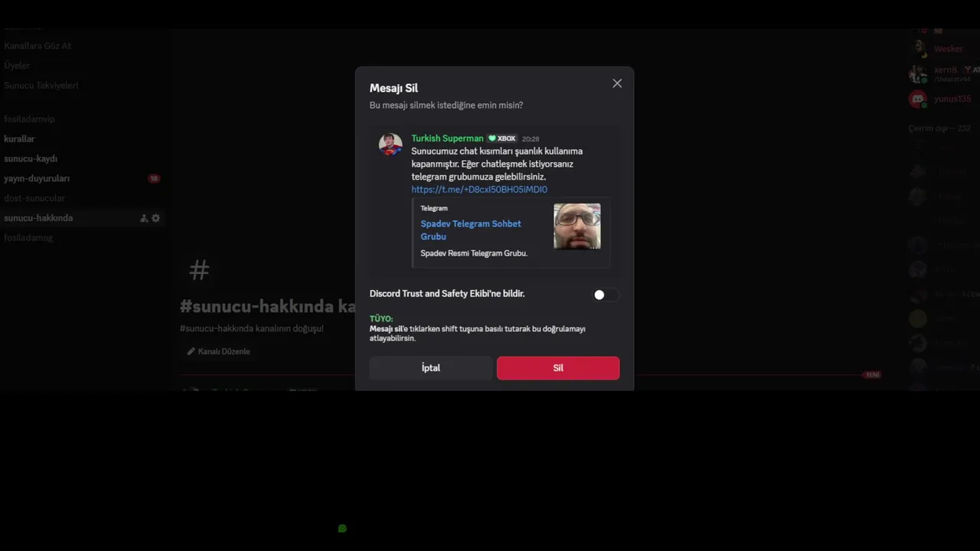
Task: Click the Mesajı Sil dialog title
Action: [x=394, y=89]
